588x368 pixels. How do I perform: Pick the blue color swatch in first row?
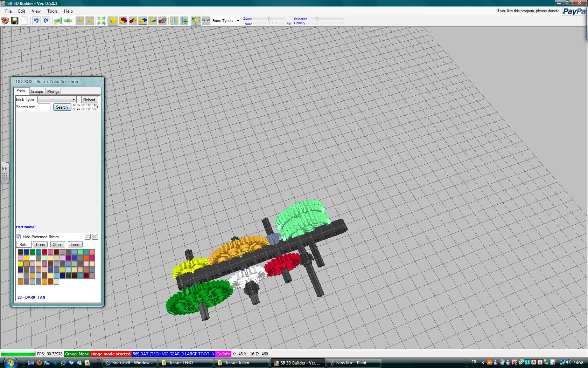click(x=27, y=252)
